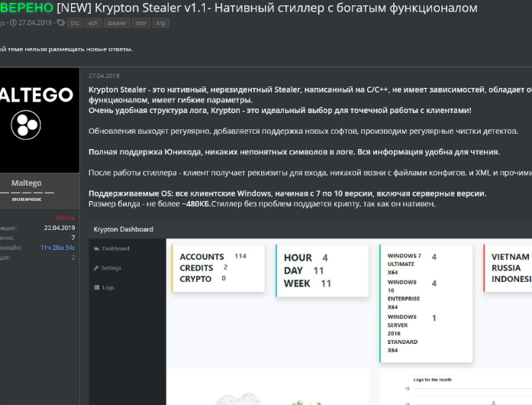Click the world map graphic in dashboard
This screenshot has width=532, height=405.
tap(268, 399)
